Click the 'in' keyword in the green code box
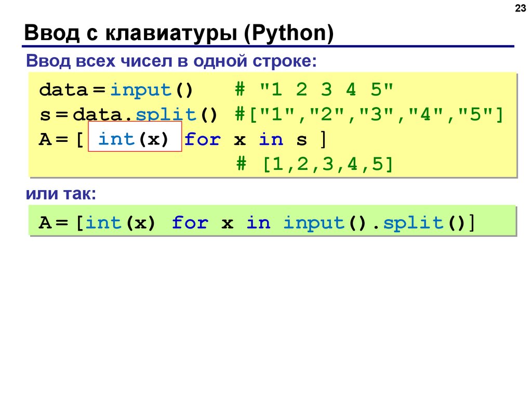532x399 pixels. tap(259, 223)
